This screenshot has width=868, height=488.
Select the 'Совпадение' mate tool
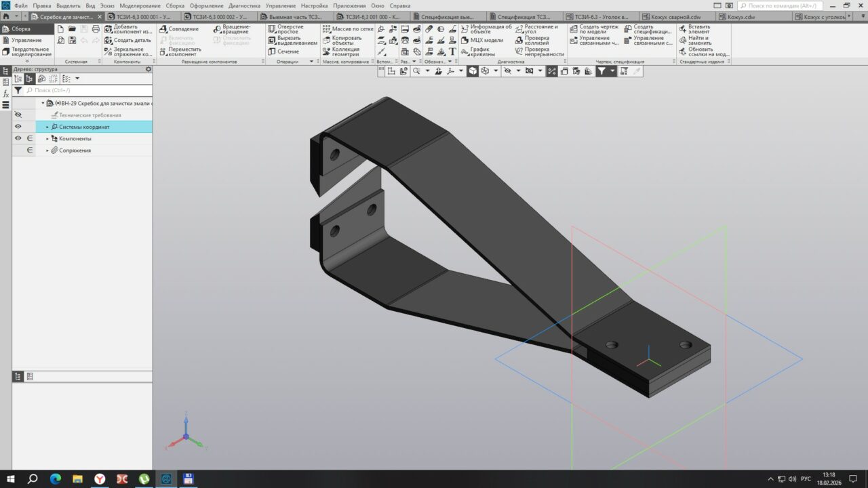click(x=179, y=29)
